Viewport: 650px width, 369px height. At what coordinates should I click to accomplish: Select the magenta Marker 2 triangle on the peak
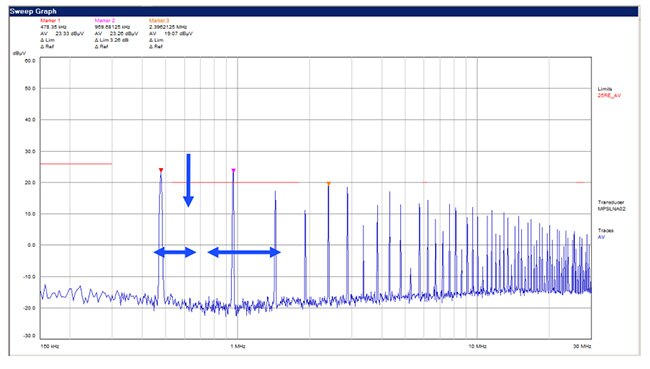[x=233, y=170]
